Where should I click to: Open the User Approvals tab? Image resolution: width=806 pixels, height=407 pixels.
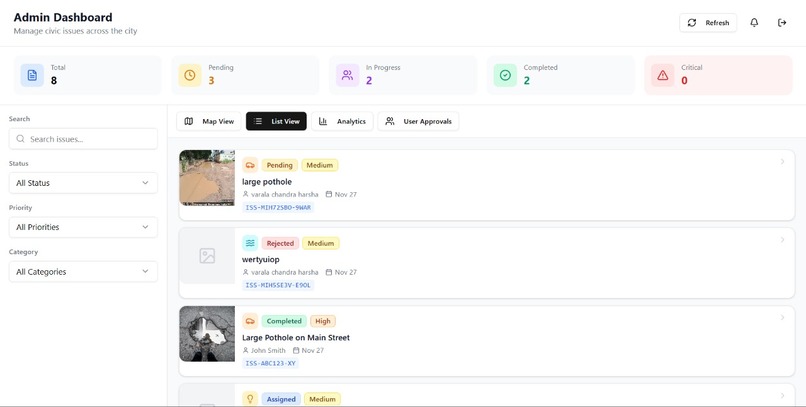pyautogui.click(x=418, y=121)
